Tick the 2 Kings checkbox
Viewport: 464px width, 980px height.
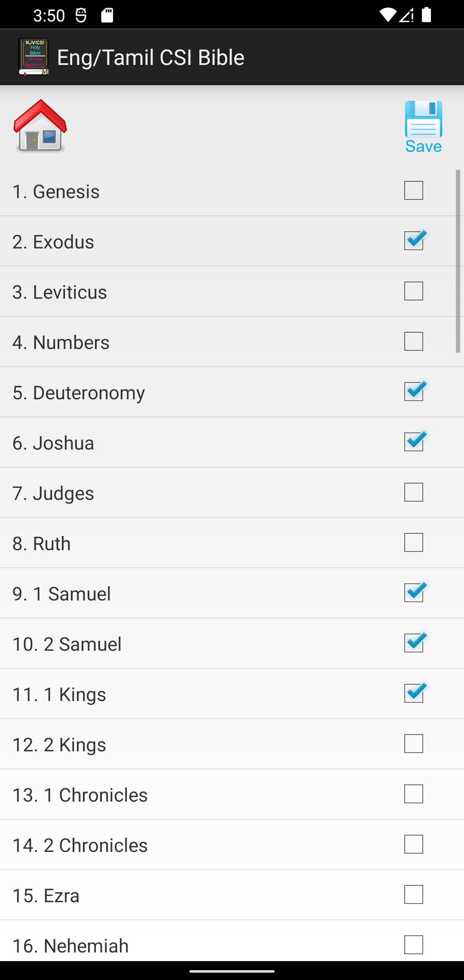(x=414, y=744)
